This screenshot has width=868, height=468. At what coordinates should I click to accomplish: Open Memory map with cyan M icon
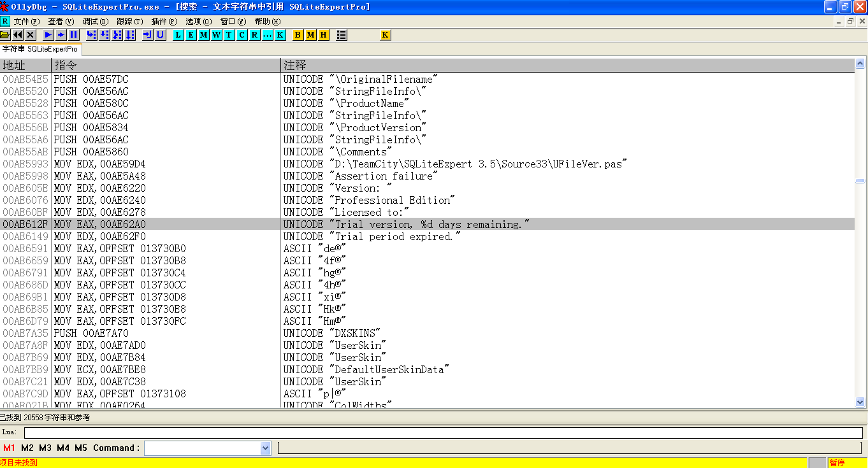coord(204,35)
